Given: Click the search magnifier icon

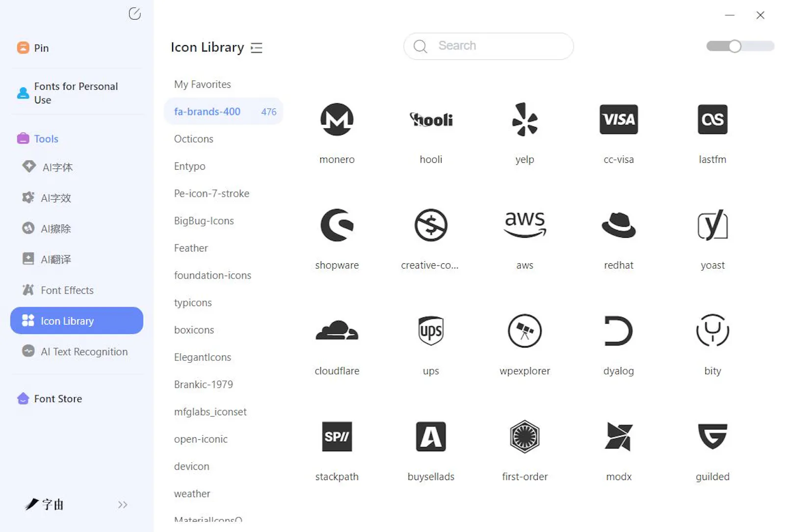Looking at the screenshot, I should [420, 46].
